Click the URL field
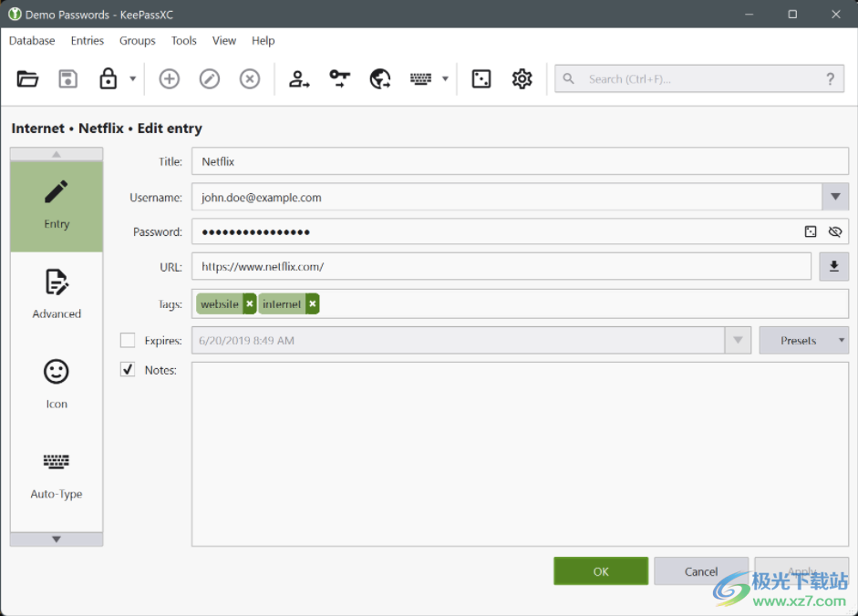 coord(501,267)
